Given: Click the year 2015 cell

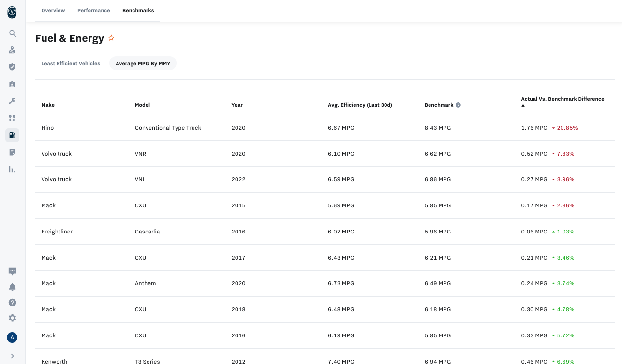Looking at the screenshot, I should (x=238, y=205).
